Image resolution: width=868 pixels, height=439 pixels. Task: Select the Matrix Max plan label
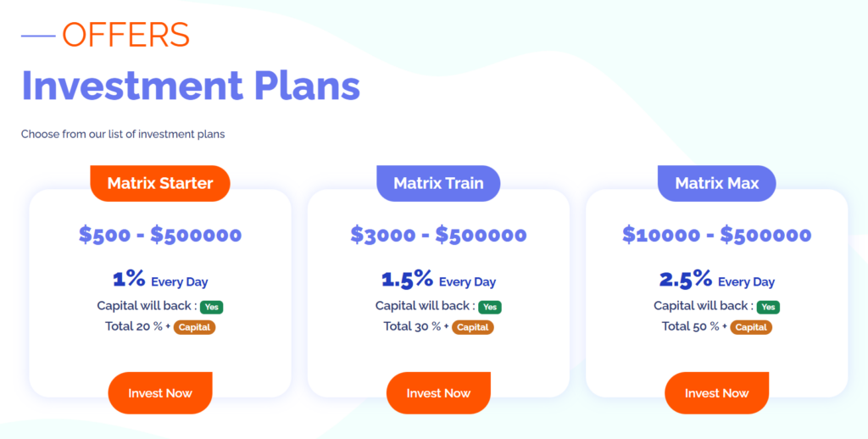716,183
